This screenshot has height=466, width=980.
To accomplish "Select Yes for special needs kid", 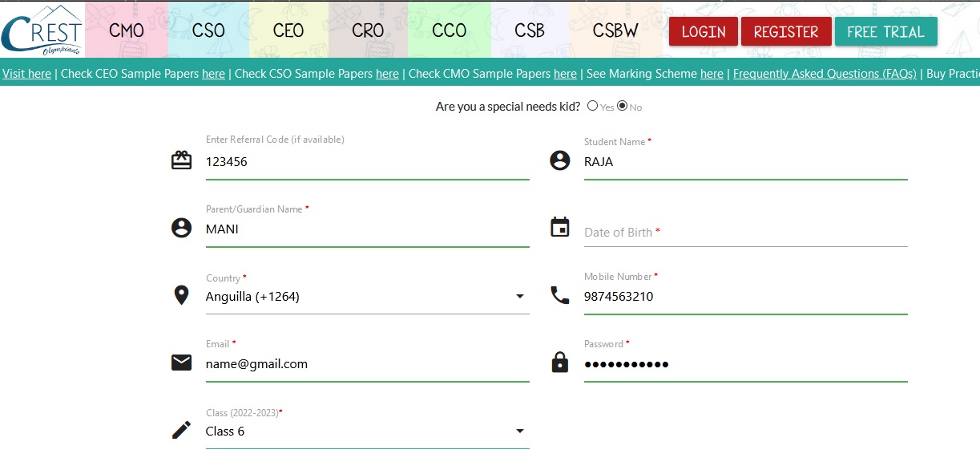I will [593, 106].
